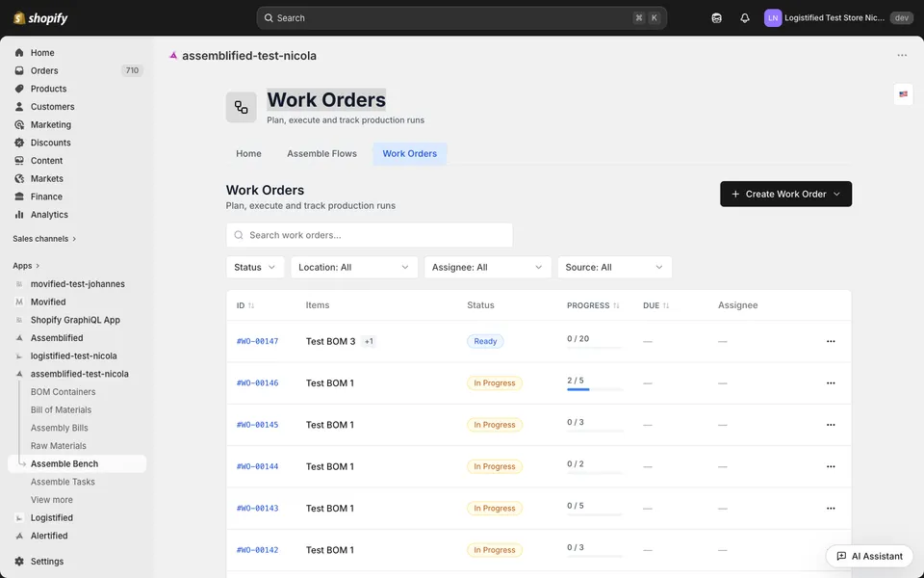Viewport: 924px width, 578px height.
Task: Click the Home house icon in sidebar
Action: (19, 52)
